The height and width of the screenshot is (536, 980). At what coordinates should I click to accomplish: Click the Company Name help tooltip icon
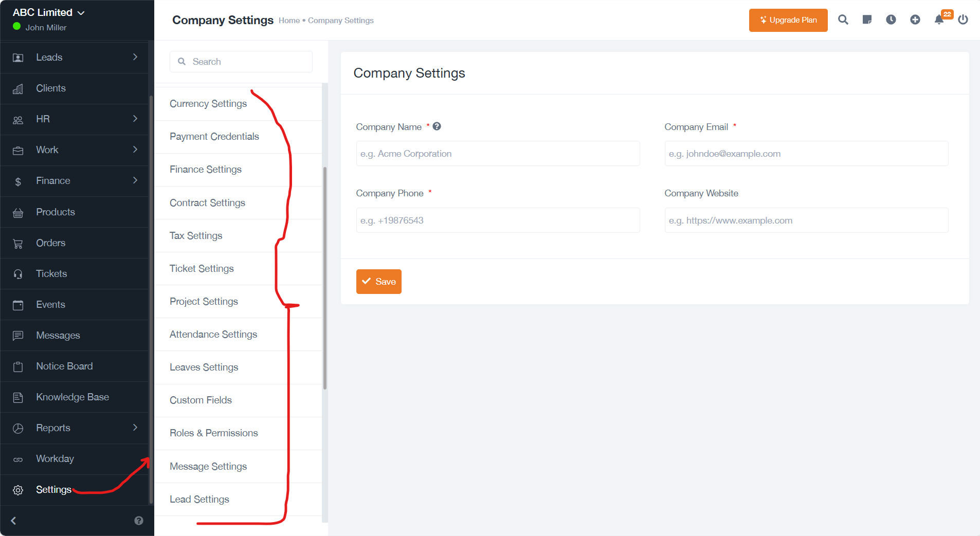(437, 126)
